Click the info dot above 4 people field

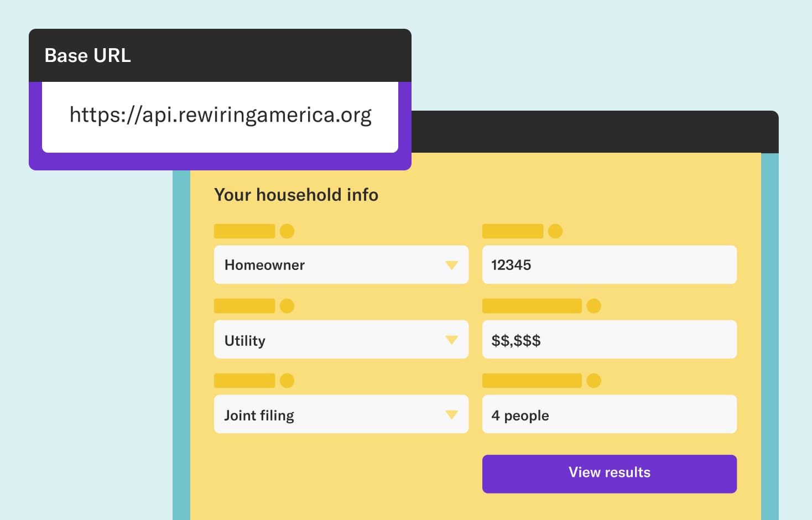click(594, 380)
